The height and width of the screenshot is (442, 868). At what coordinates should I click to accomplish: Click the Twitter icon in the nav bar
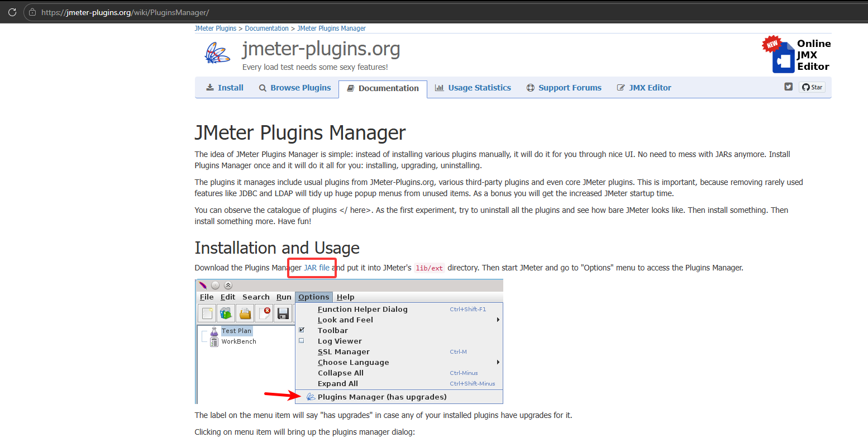pyautogui.click(x=788, y=87)
